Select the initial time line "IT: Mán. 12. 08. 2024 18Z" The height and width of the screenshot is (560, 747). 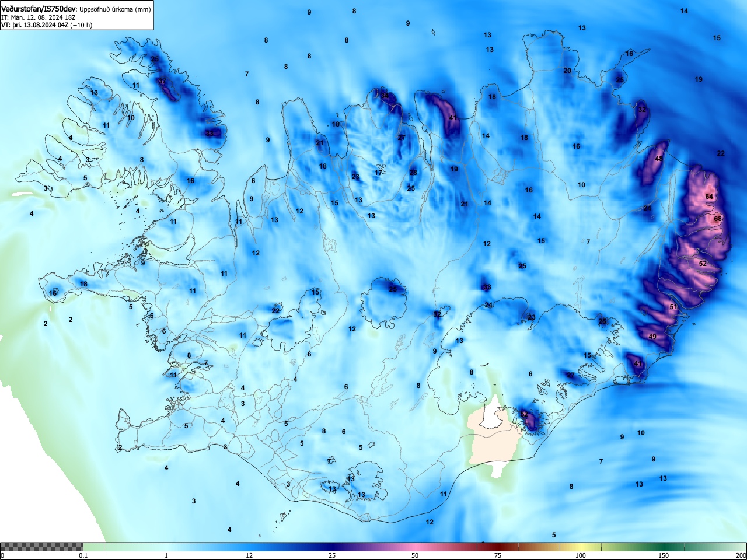39,17
